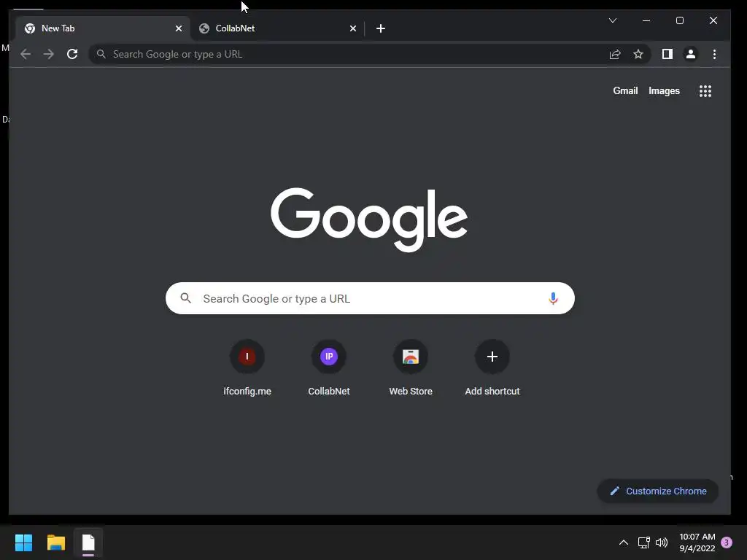Click the magnifier icon in Google search box

click(186, 298)
